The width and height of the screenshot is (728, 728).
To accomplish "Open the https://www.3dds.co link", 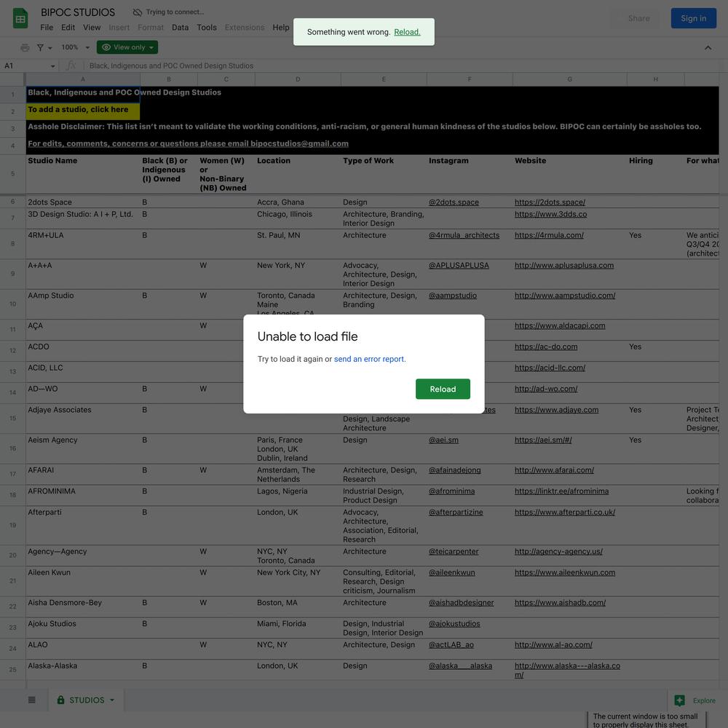I will click(550, 215).
